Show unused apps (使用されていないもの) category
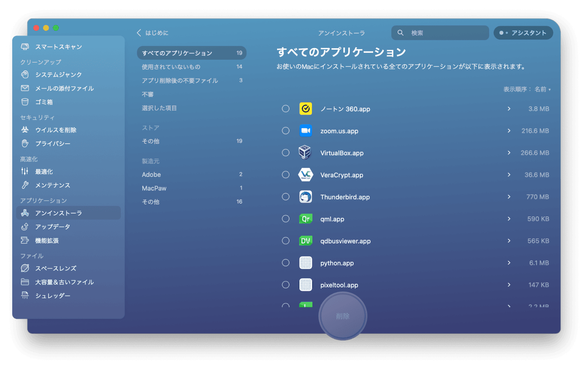This screenshot has height=370, width=588. [171, 67]
